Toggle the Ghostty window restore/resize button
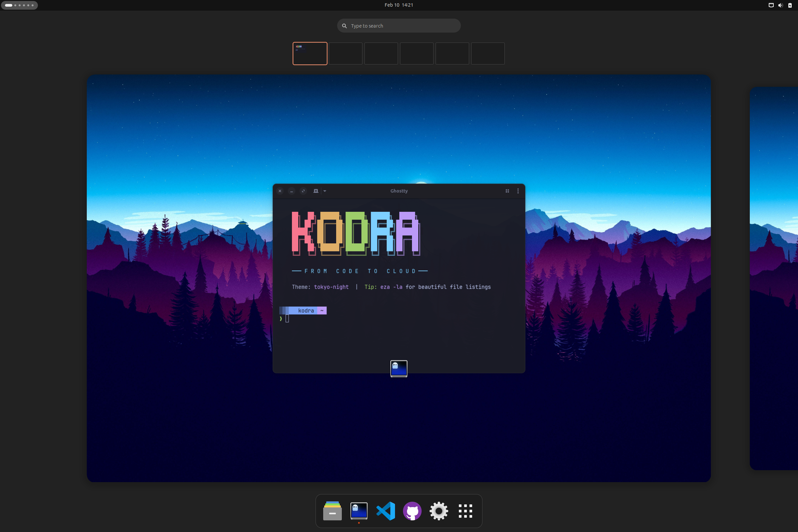Image resolution: width=798 pixels, height=532 pixels. pyautogui.click(x=303, y=191)
